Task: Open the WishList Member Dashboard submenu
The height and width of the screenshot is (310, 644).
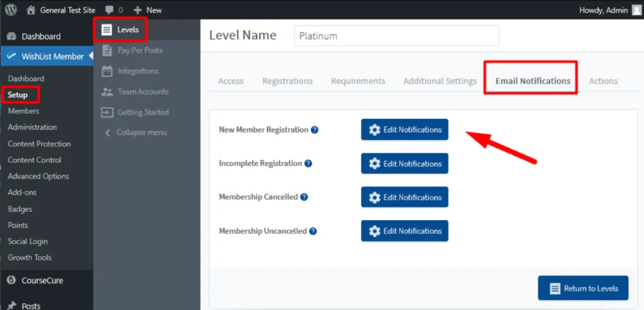Action: 26,79
